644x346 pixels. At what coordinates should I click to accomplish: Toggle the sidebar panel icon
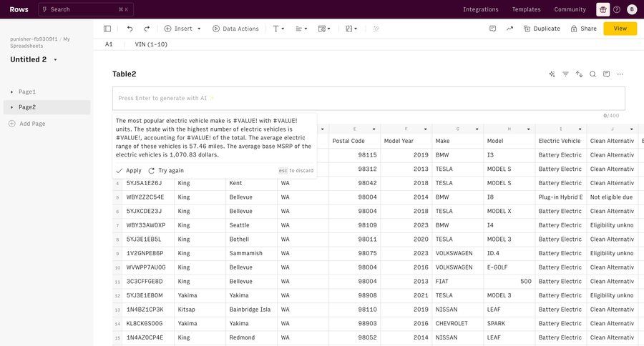pyautogui.click(x=107, y=29)
